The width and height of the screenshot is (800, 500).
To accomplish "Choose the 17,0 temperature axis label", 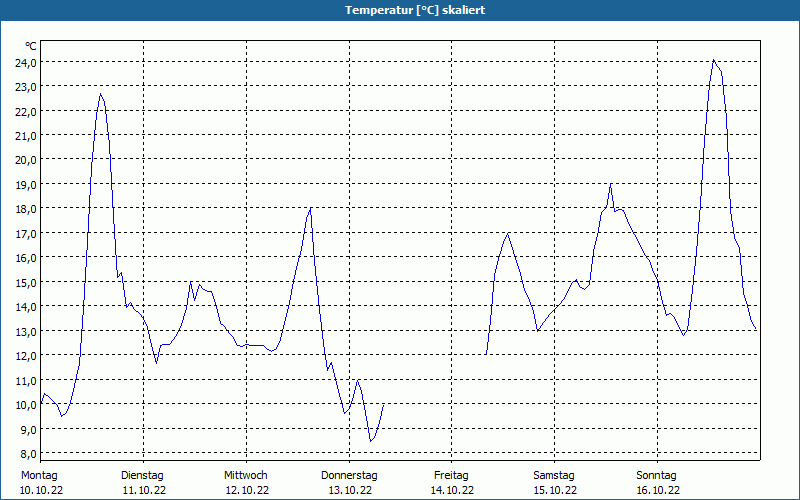I will (x=26, y=234).
